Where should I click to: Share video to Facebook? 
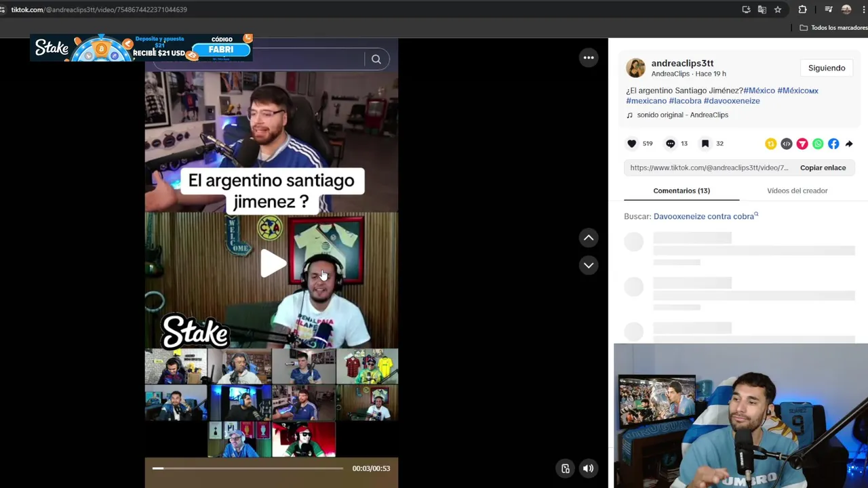[x=833, y=144]
